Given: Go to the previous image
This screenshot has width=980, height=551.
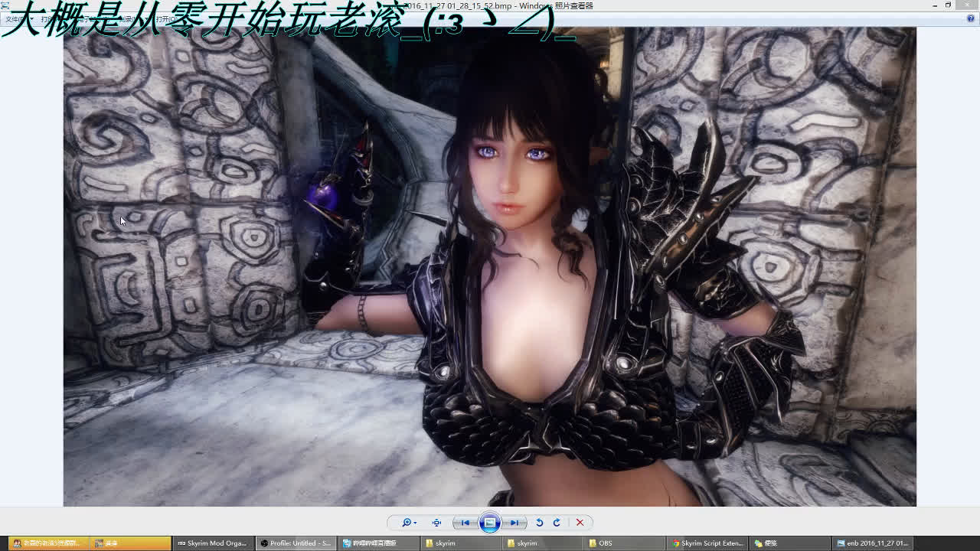Looking at the screenshot, I should 466,523.
